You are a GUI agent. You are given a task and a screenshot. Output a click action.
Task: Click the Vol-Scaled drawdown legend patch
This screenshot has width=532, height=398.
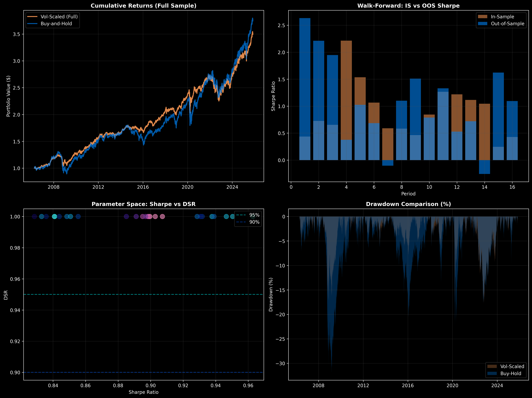[x=492, y=366]
